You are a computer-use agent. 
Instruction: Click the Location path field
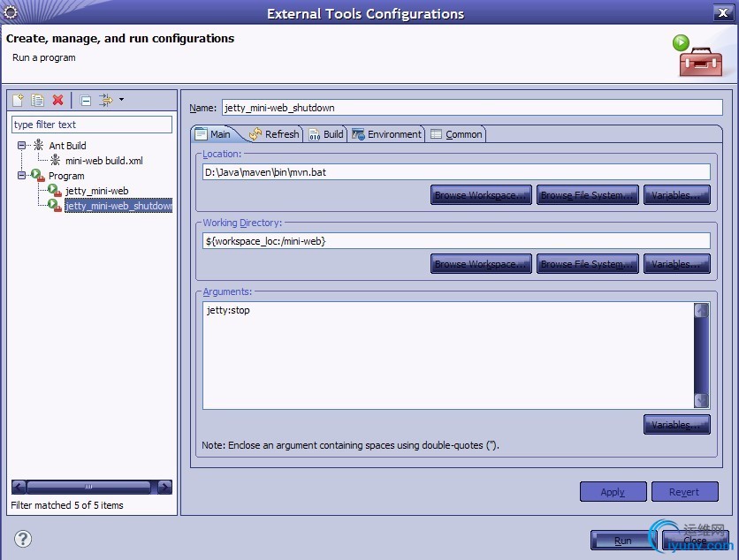point(456,172)
